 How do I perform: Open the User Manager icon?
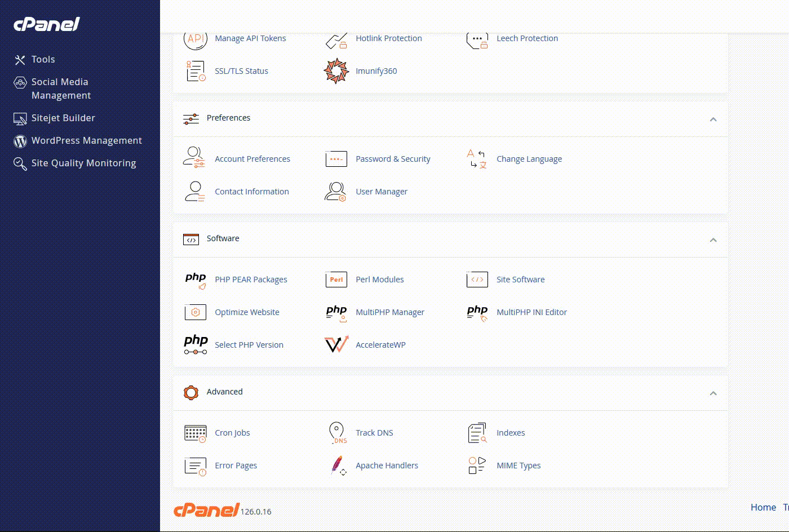pyautogui.click(x=336, y=192)
